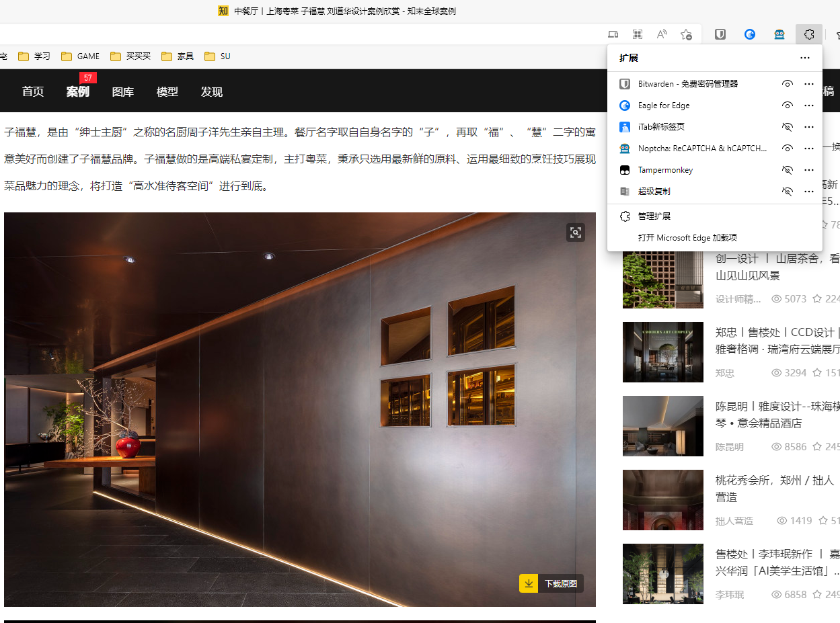Click the Tampermonkey icon in extensions list
The image size is (840, 623).
625,170
